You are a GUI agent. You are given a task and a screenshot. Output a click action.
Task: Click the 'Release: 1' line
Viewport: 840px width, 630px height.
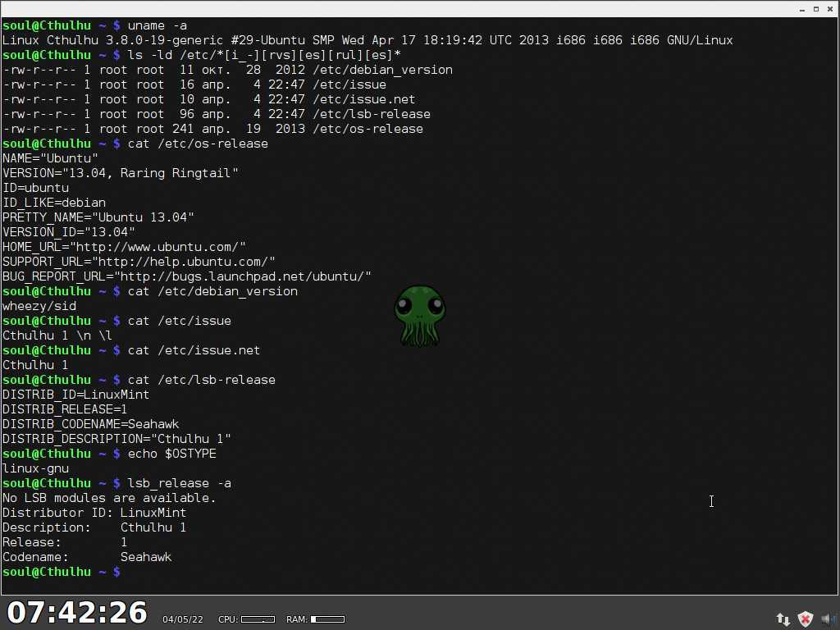click(65, 543)
